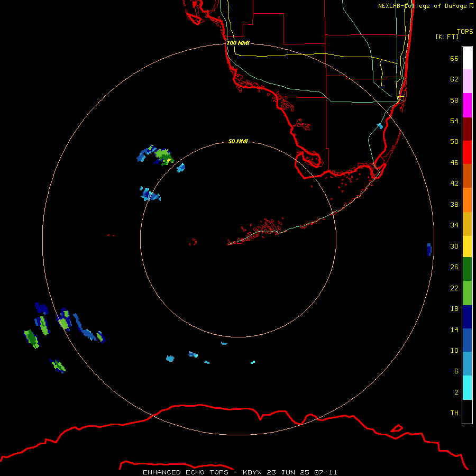
Task: Select the legend value 50
Action: pyautogui.click(x=454, y=141)
